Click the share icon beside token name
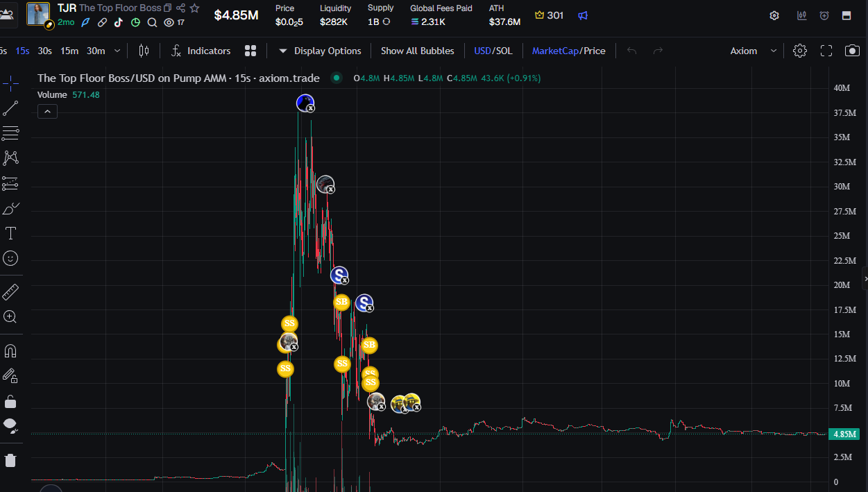The width and height of the screenshot is (868, 492). (180, 8)
